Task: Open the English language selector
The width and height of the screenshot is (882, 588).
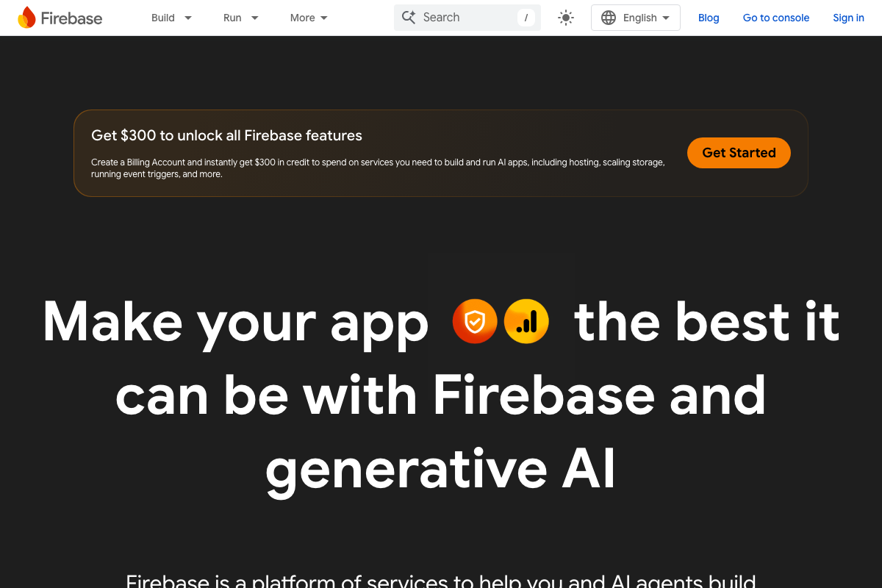Action: (x=636, y=18)
